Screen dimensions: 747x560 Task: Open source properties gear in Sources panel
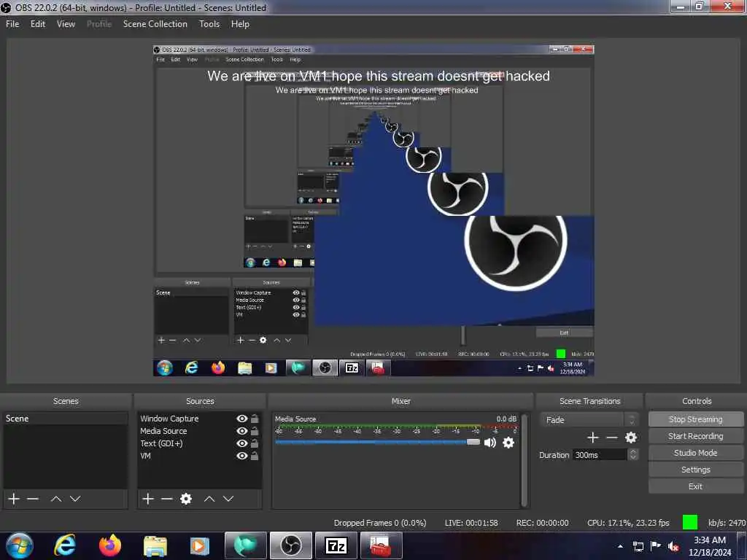click(x=186, y=499)
